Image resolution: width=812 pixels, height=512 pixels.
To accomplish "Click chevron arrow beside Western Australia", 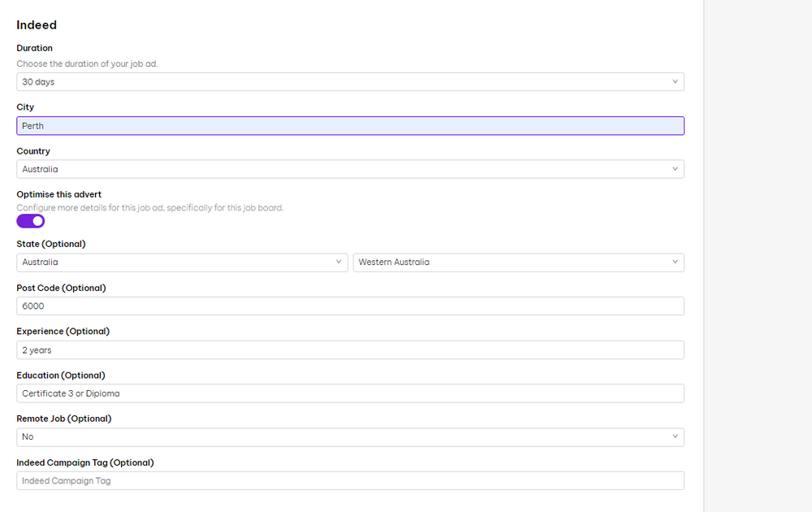I will point(674,263).
